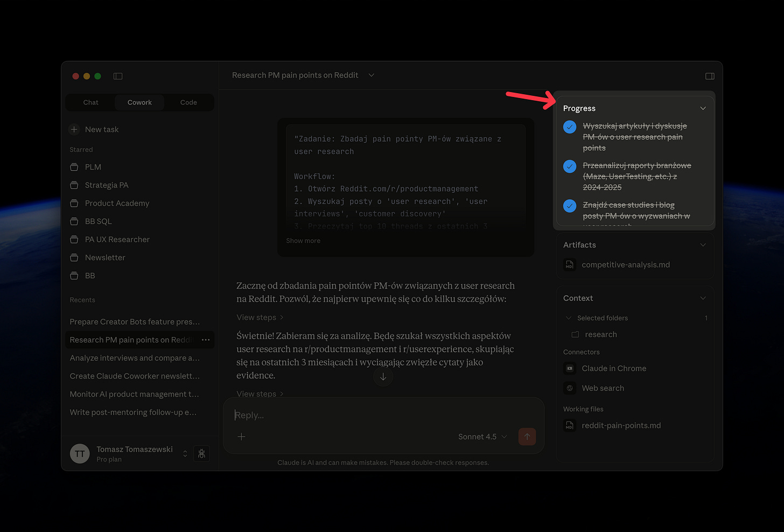
Task: Click the Connectors heading
Action: (x=582, y=352)
